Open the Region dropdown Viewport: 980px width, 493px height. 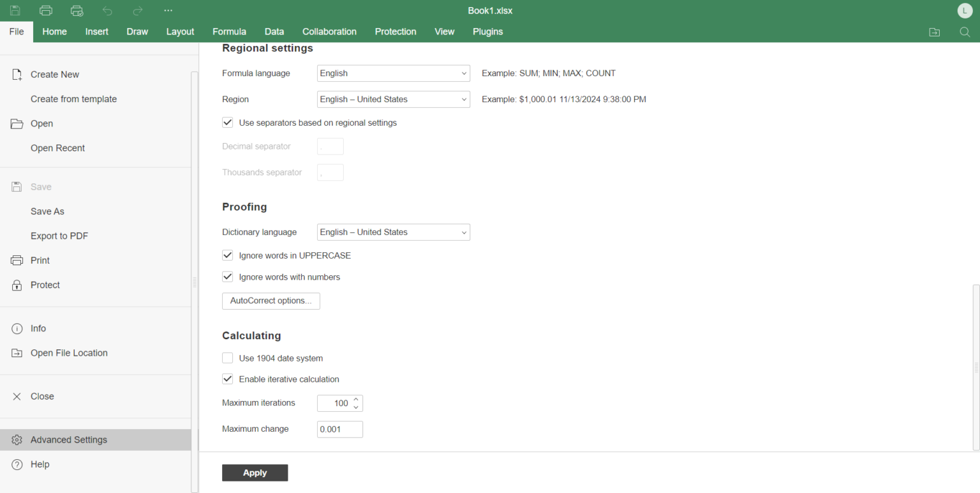point(393,100)
